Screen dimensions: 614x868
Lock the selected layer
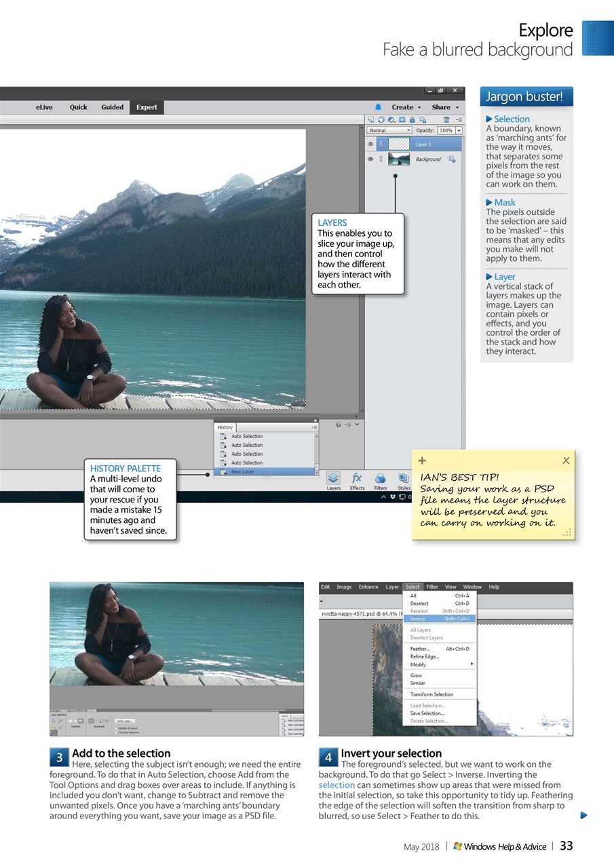[x=412, y=119]
